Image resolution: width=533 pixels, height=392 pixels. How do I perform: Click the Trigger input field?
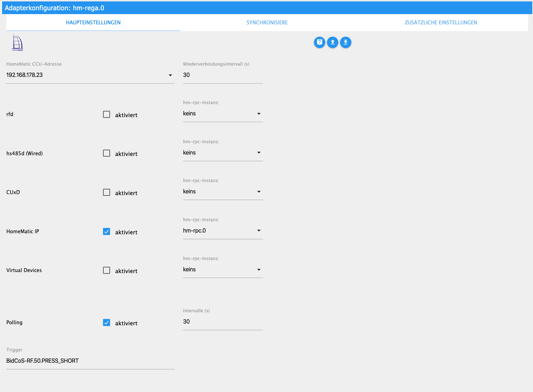tap(90, 361)
